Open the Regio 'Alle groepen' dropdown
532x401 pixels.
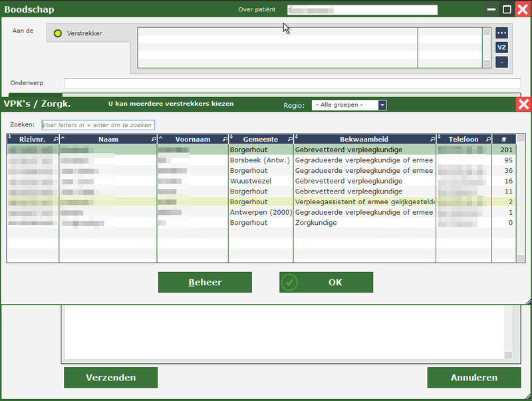pyautogui.click(x=382, y=105)
